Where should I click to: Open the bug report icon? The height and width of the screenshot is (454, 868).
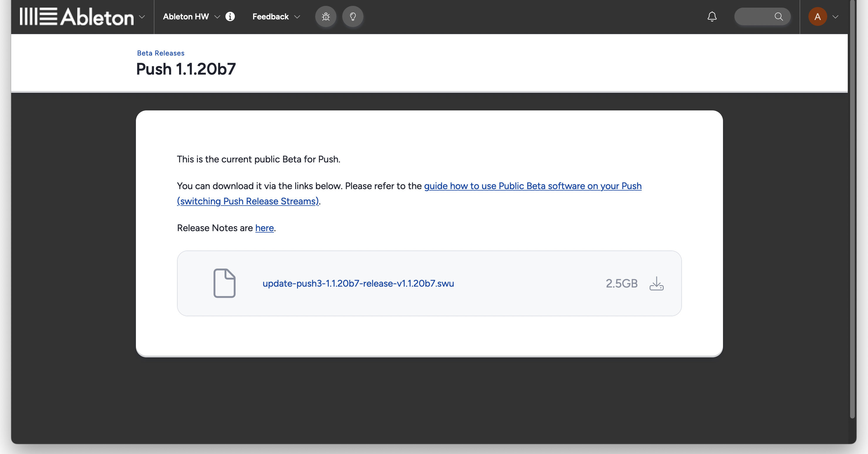click(326, 16)
